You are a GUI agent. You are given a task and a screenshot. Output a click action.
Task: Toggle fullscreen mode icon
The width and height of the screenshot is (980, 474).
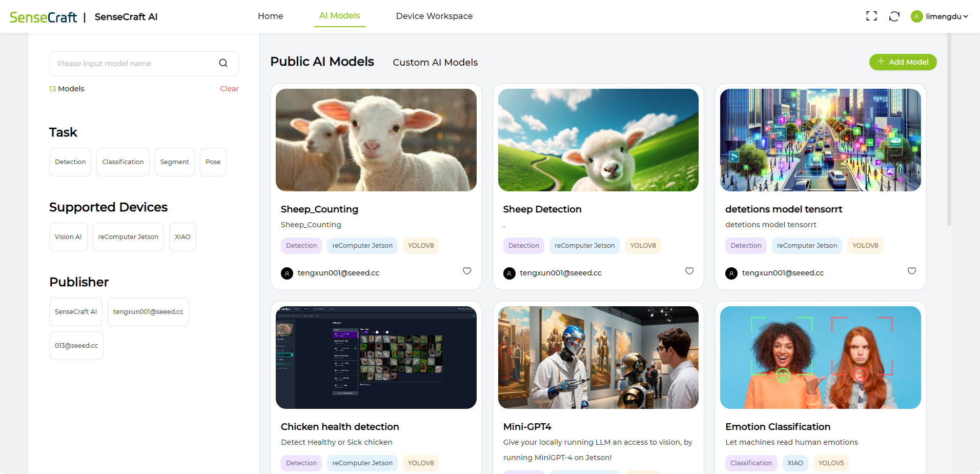click(x=871, y=16)
